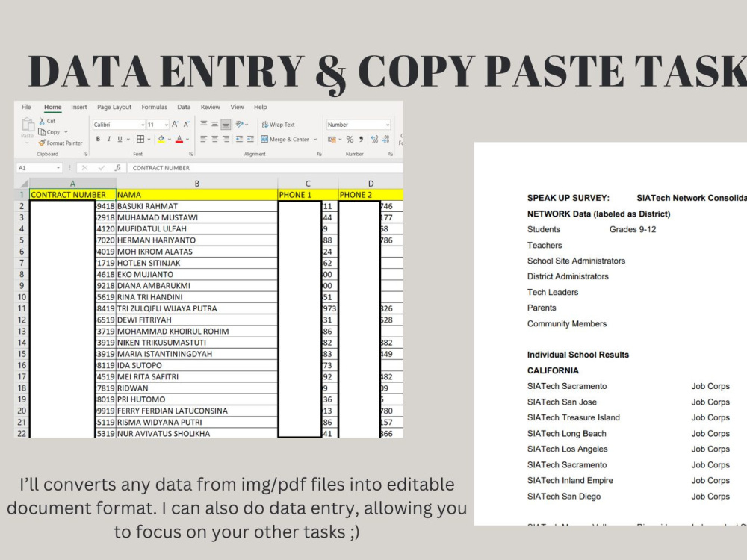Open the Borders grid icon
The image size is (747, 560).
(140, 139)
